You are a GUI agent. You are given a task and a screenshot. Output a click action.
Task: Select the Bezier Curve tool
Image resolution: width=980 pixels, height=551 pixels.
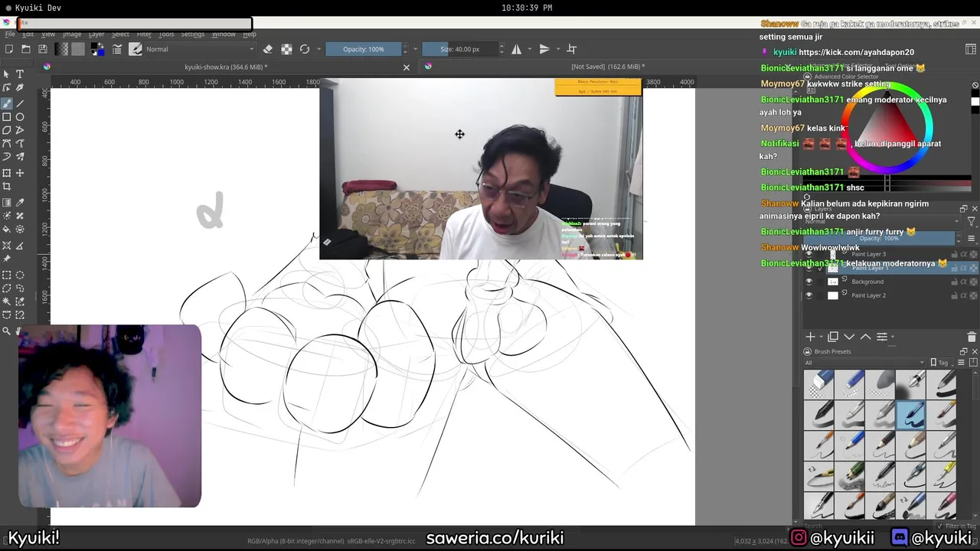[7, 144]
